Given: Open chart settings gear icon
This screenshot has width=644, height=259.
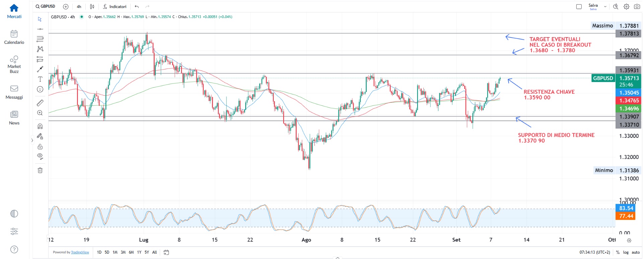Looking at the screenshot, I should [x=626, y=6].
